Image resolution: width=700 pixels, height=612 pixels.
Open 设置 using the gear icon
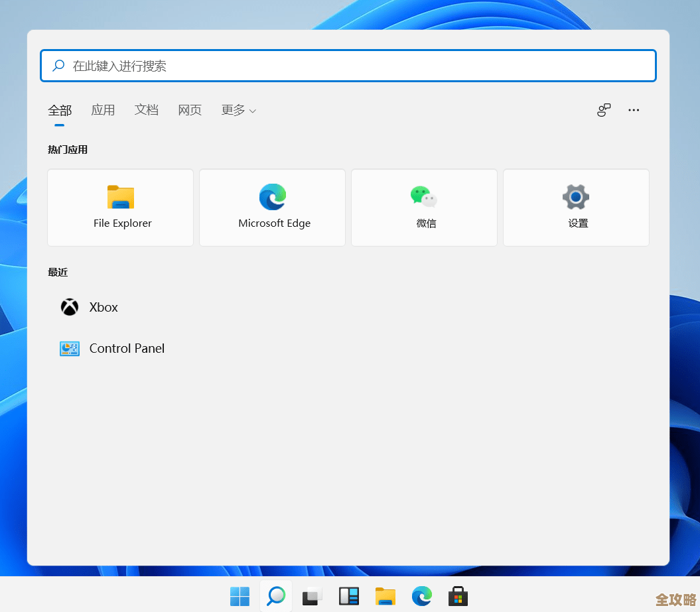click(575, 207)
